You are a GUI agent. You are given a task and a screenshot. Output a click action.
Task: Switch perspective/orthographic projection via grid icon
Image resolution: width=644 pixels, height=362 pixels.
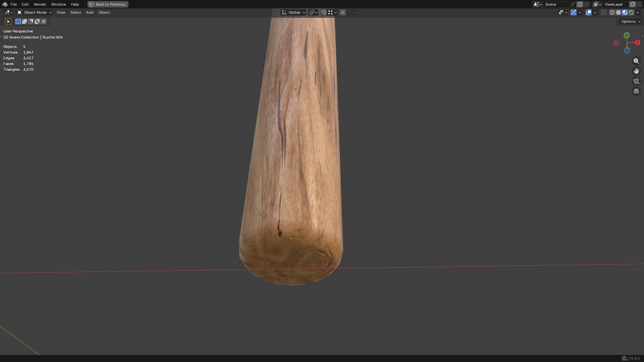click(636, 91)
